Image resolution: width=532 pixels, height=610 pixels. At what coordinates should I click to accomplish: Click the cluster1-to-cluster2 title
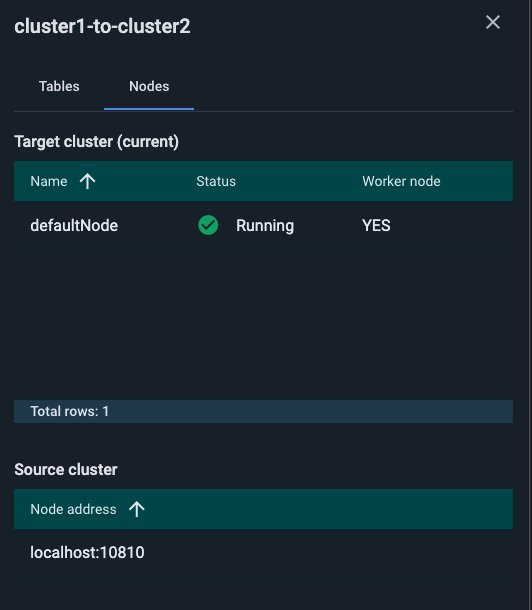tap(102, 26)
